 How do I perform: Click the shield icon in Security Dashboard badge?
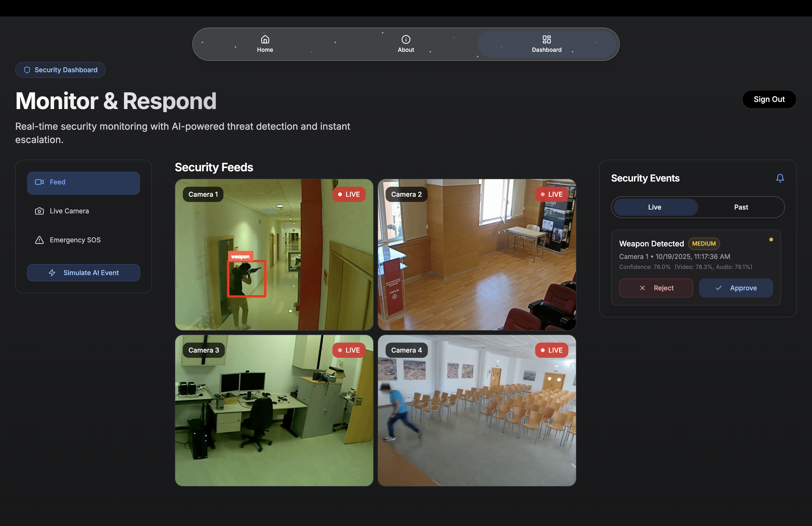click(x=27, y=70)
